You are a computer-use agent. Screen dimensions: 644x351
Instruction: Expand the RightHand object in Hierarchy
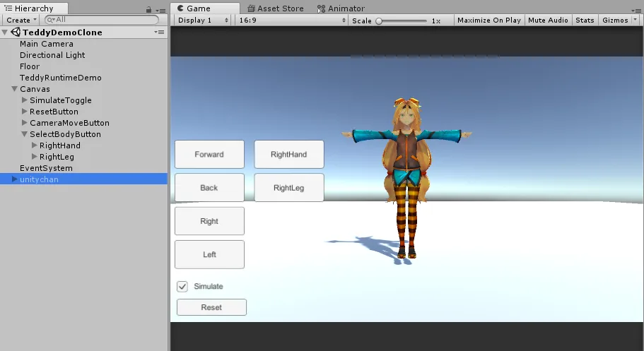(x=35, y=145)
